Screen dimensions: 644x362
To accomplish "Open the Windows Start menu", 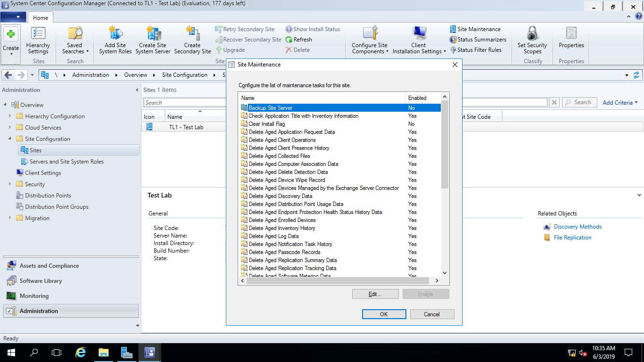I will [11, 352].
